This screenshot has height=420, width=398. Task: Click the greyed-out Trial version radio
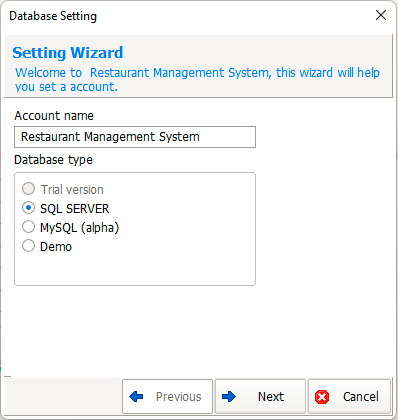pyautogui.click(x=28, y=189)
